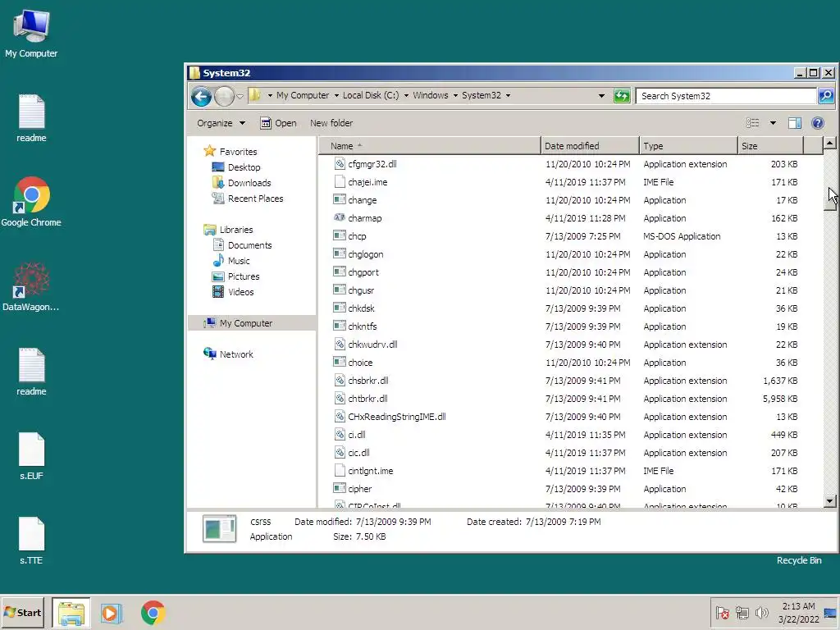Screen dimensions: 840x630
Task: Select Documents under Libraries
Action: 242,244
